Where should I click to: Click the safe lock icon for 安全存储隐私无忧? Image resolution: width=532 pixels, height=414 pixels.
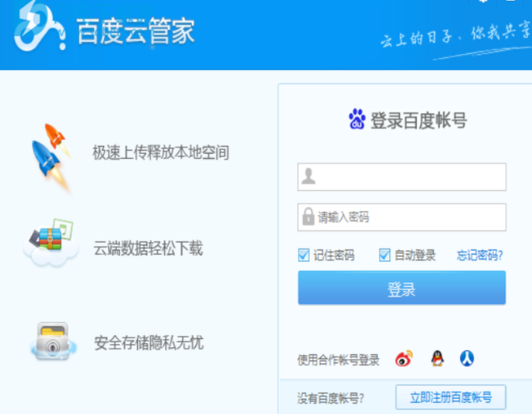click(x=52, y=342)
